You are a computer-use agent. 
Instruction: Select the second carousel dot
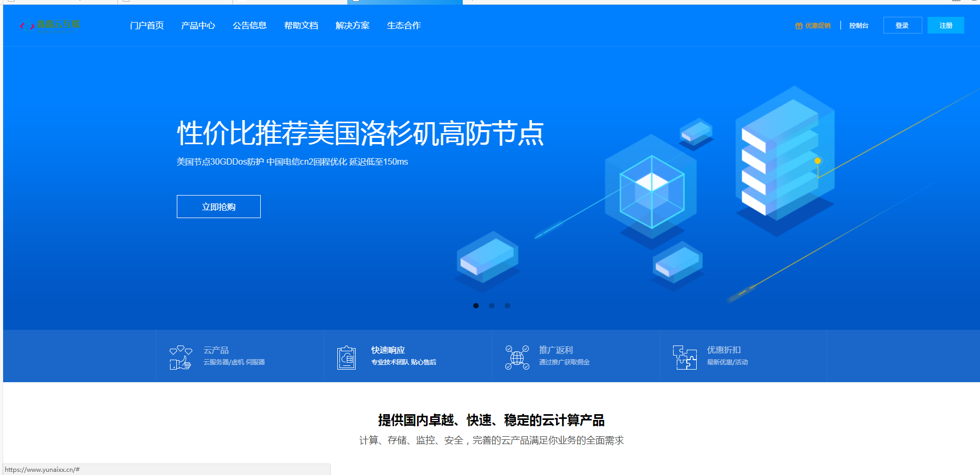(492, 306)
